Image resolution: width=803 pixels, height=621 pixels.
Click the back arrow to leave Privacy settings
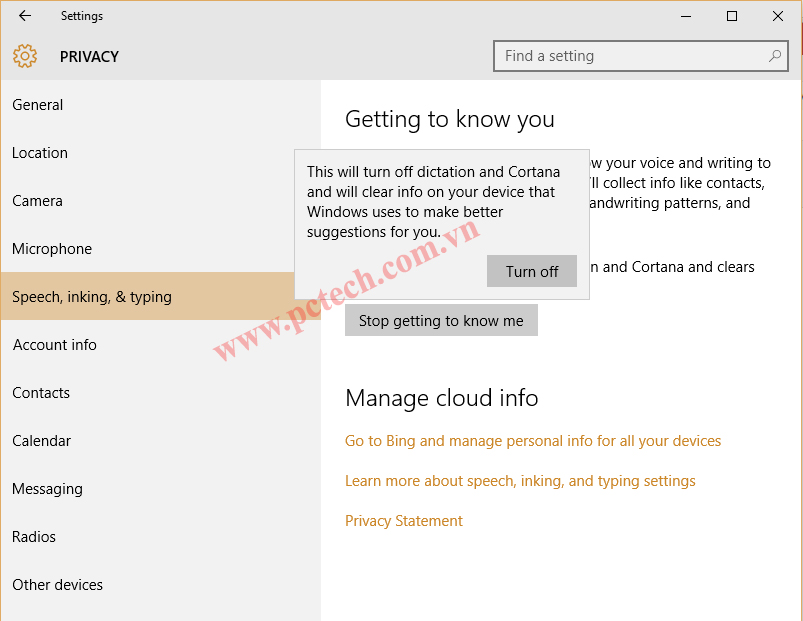coord(24,15)
